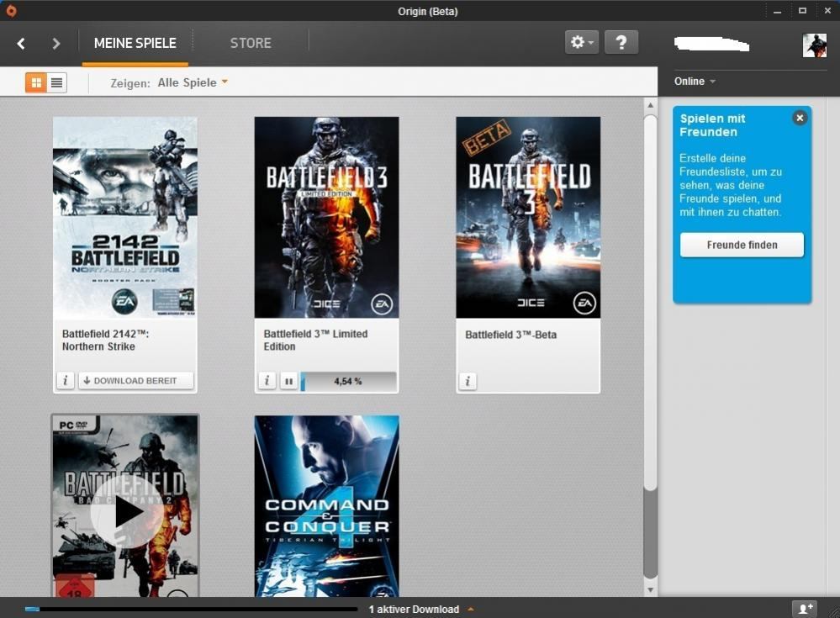
Task: Click the Battlefield 3™ Limited Edition title
Action: (315, 340)
